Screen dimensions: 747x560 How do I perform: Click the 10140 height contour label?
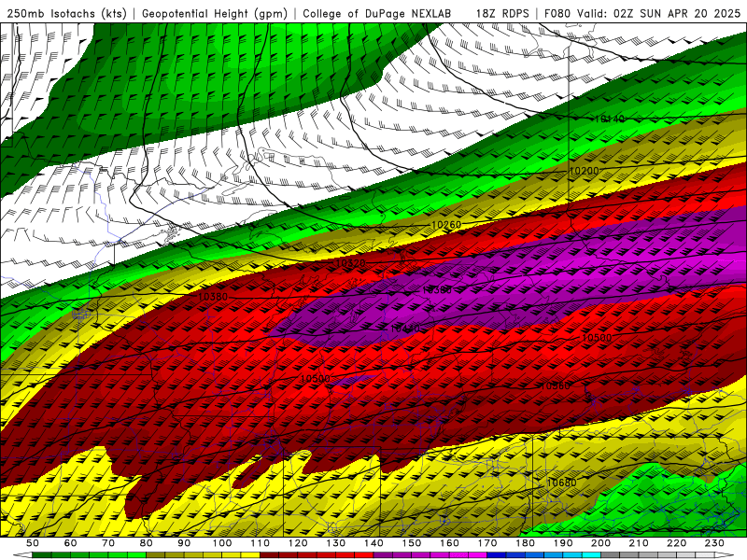[x=610, y=119]
